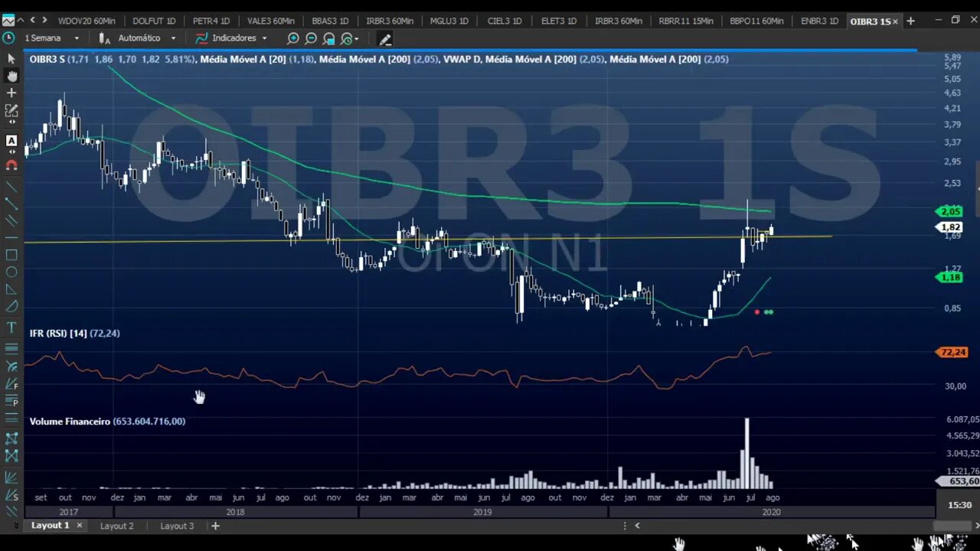Select the line segment with endpoints tool
980x551 pixels.
coord(11,204)
